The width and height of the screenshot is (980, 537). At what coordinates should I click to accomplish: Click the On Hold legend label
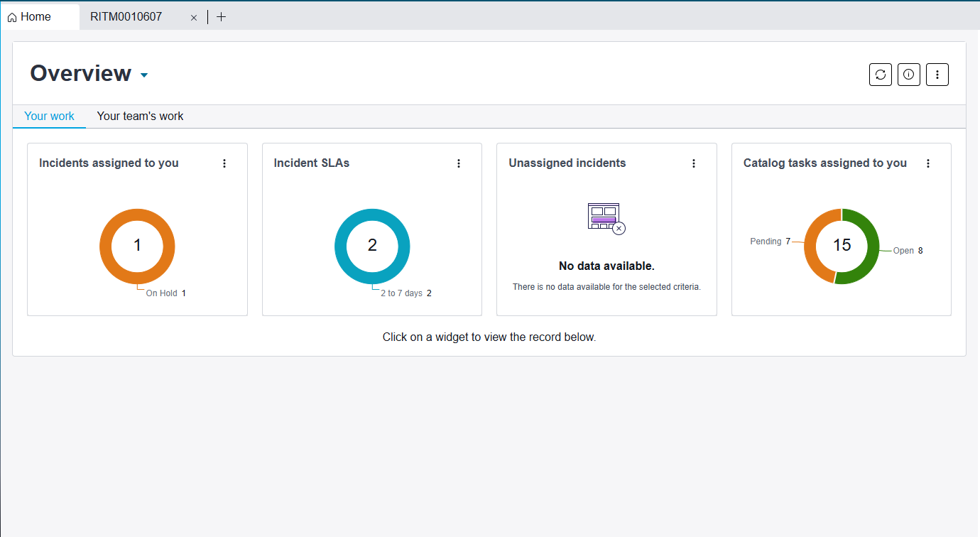[161, 293]
